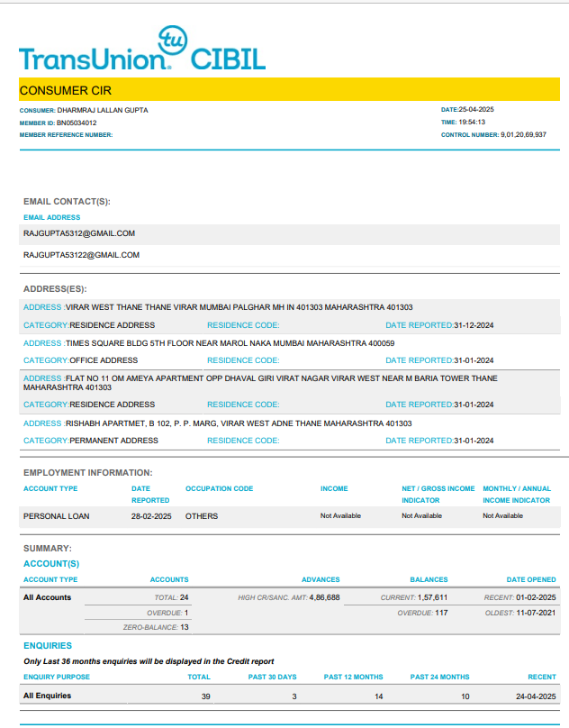This screenshot has height=728, width=569.
Task: Click the OCCUPATION CODE column header
Action: 220,488
